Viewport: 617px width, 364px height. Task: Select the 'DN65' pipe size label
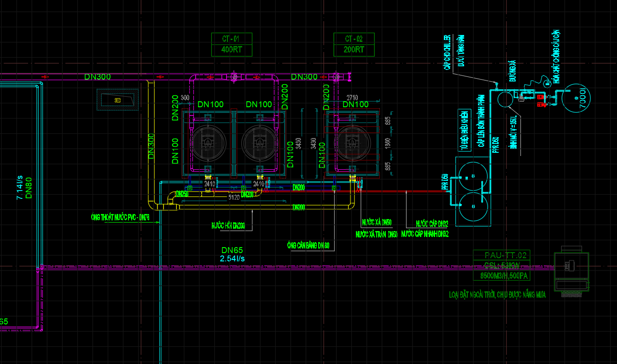232,250
